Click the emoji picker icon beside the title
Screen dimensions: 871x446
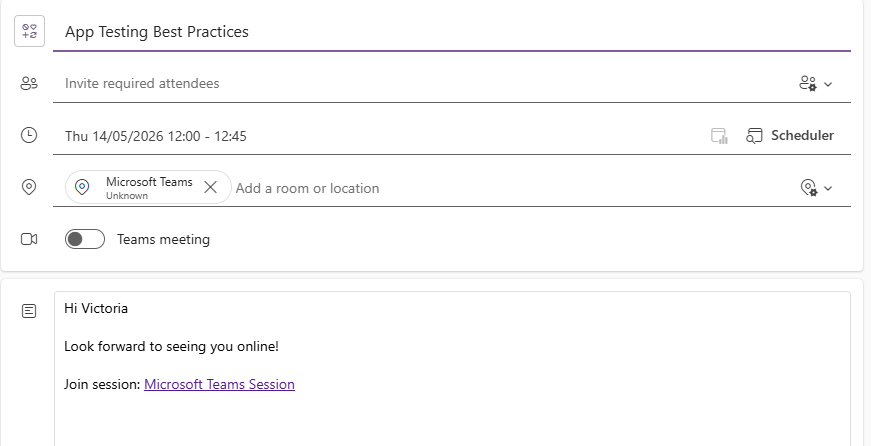(x=29, y=31)
